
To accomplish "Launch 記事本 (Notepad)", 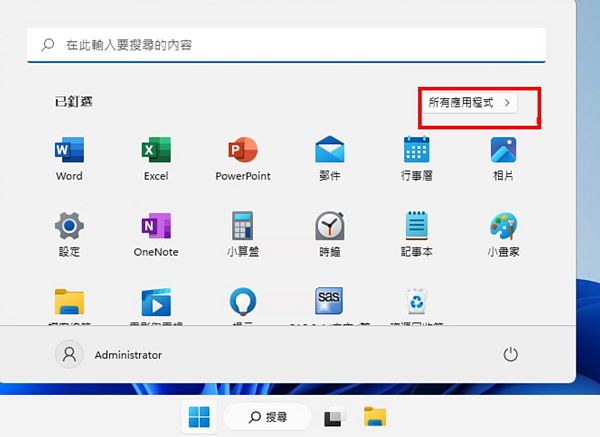I will (x=416, y=226).
